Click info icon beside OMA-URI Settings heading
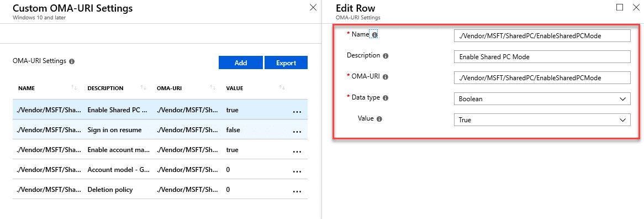The image size is (644, 219). (72, 61)
